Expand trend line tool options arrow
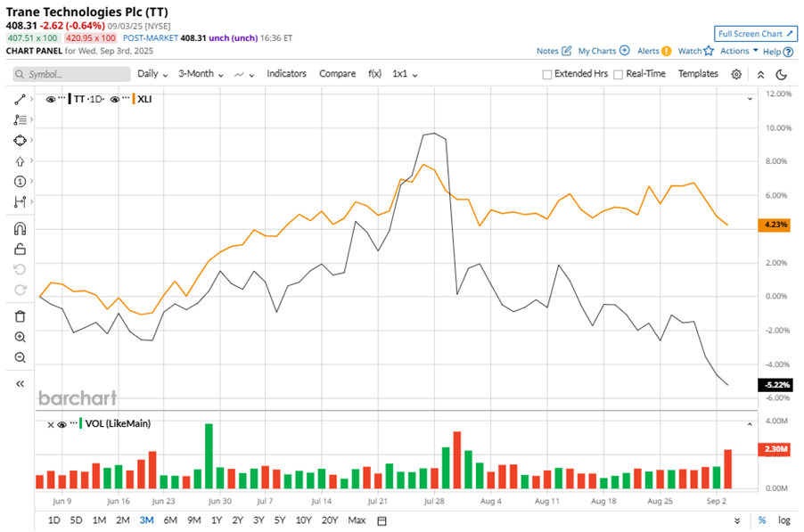Image resolution: width=804 pixels, height=532 pixels. (x=32, y=99)
